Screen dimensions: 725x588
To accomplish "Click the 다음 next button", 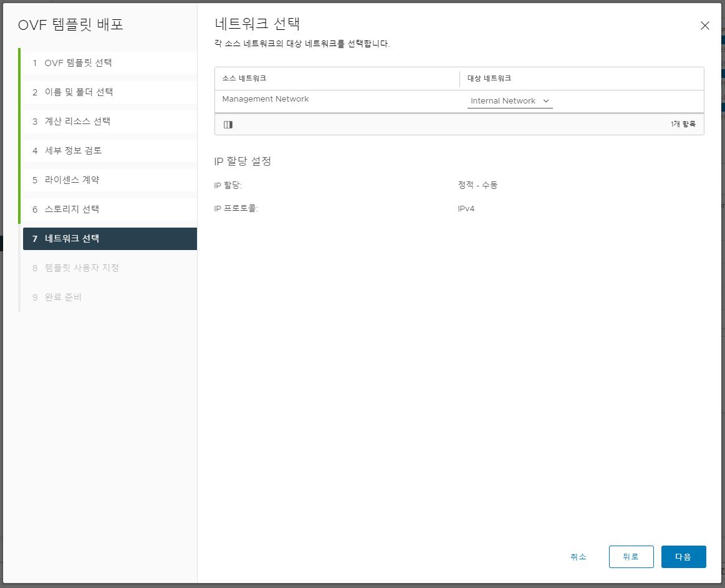I will click(x=683, y=557).
